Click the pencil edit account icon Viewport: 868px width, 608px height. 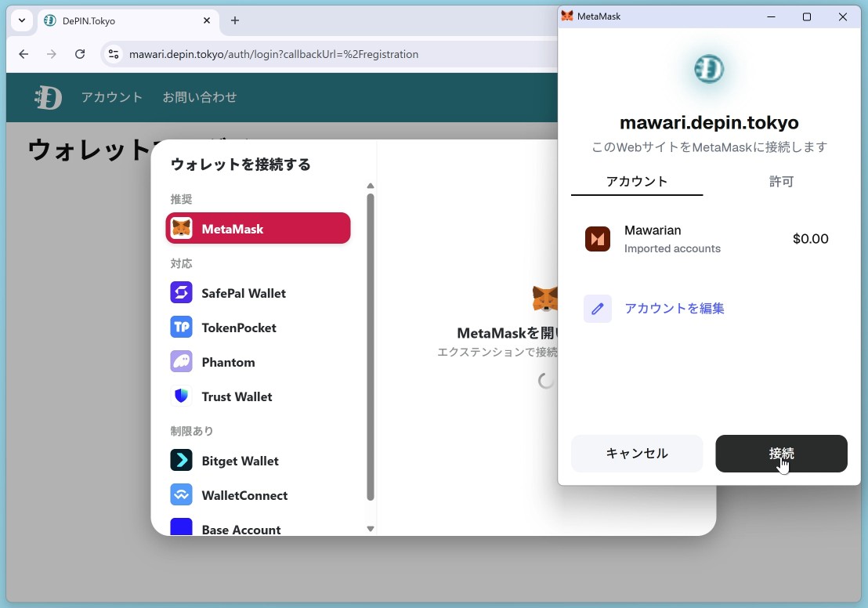[598, 309]
